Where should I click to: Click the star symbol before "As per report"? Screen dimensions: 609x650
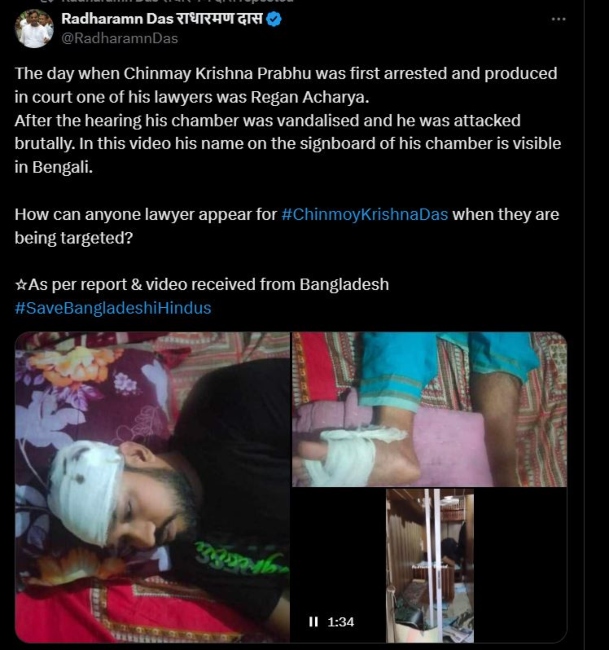[21, 285]
